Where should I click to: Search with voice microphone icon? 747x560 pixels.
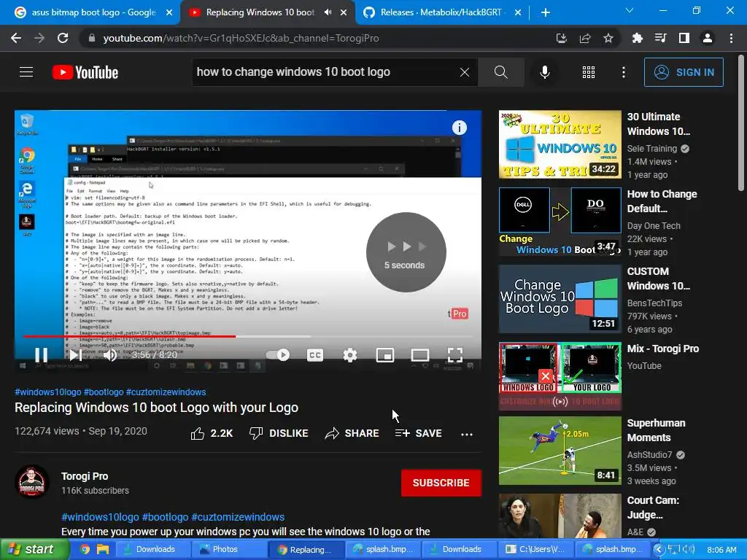pos(545,72)
